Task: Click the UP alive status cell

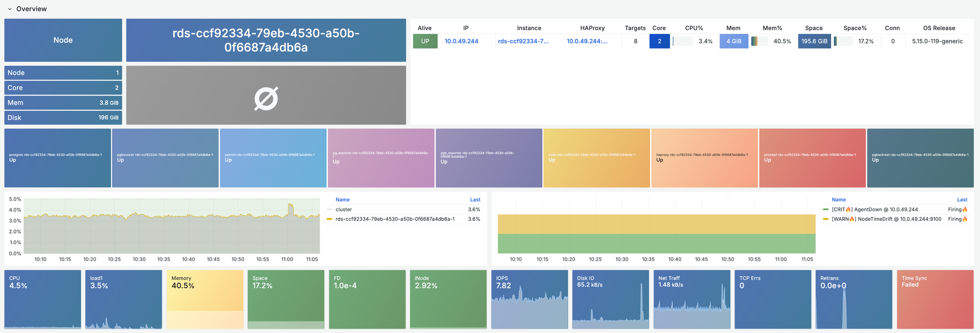Action: coord(425,41)
